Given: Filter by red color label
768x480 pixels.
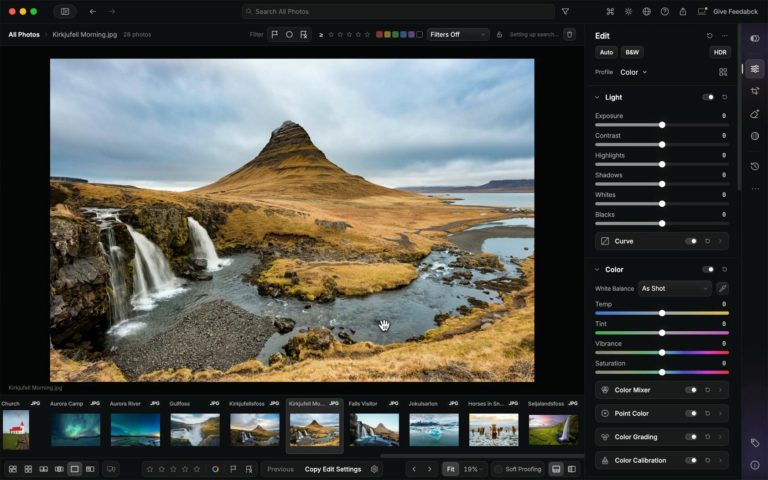Looking at the screenshot, I should [379, 34].
